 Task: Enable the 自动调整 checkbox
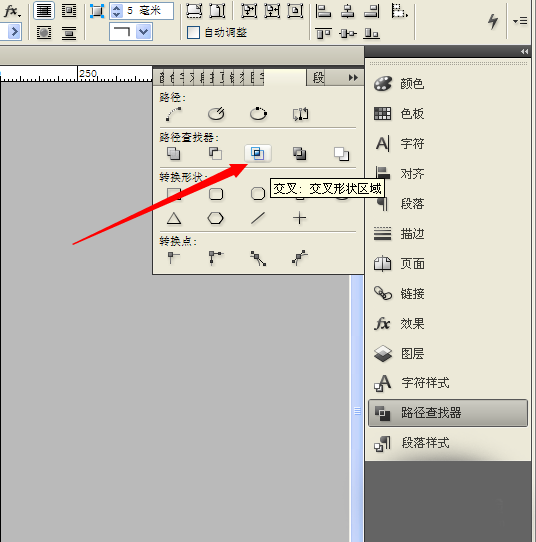pos(193,33)
